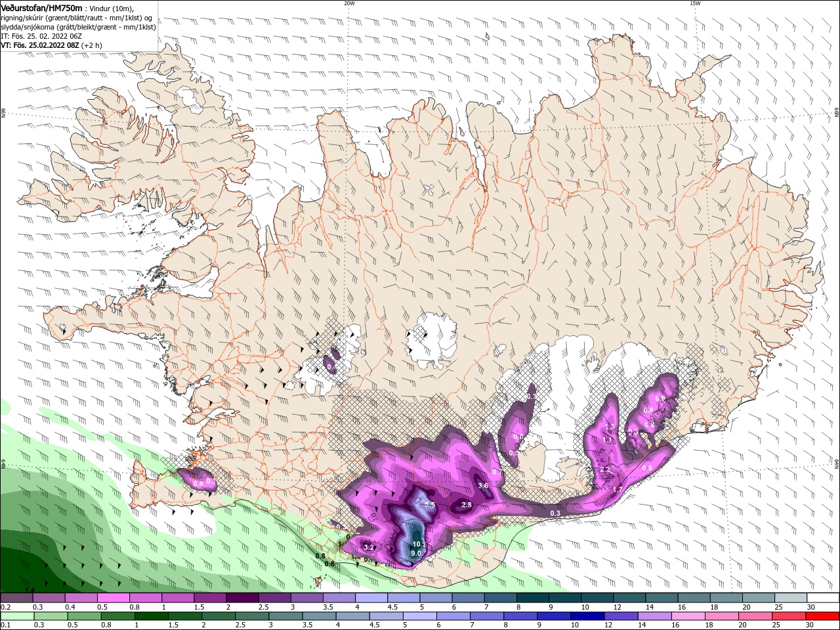The image size is (840, 630).
Task: Click the darkest purple 2 swatch in top legend
Action: [x=241, y=598]
